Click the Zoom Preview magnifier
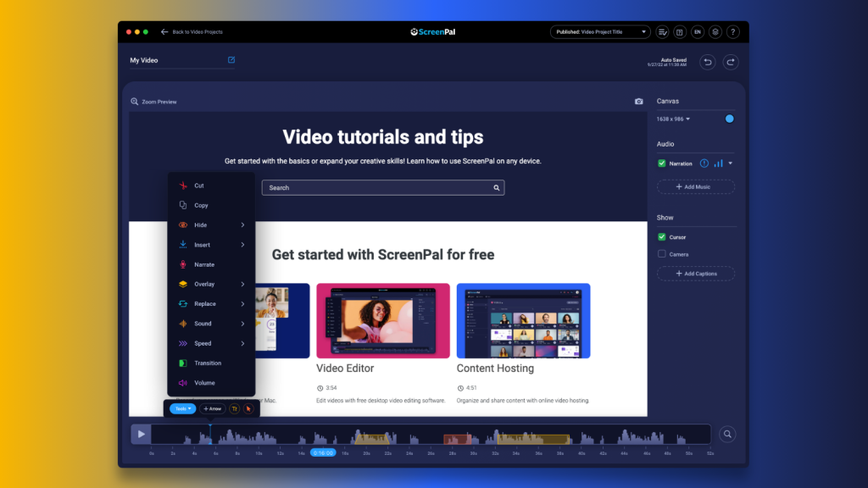 click(x=135, y=102)
